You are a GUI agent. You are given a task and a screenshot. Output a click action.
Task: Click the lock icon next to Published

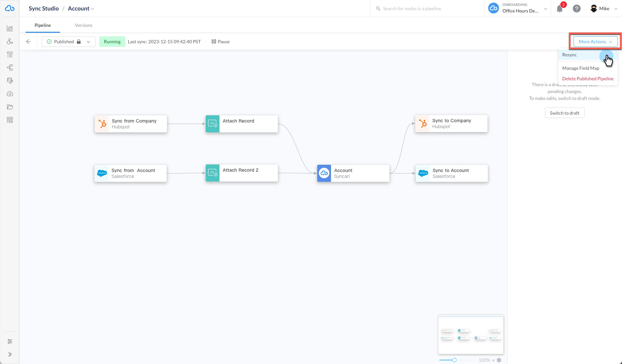[79, 42]
